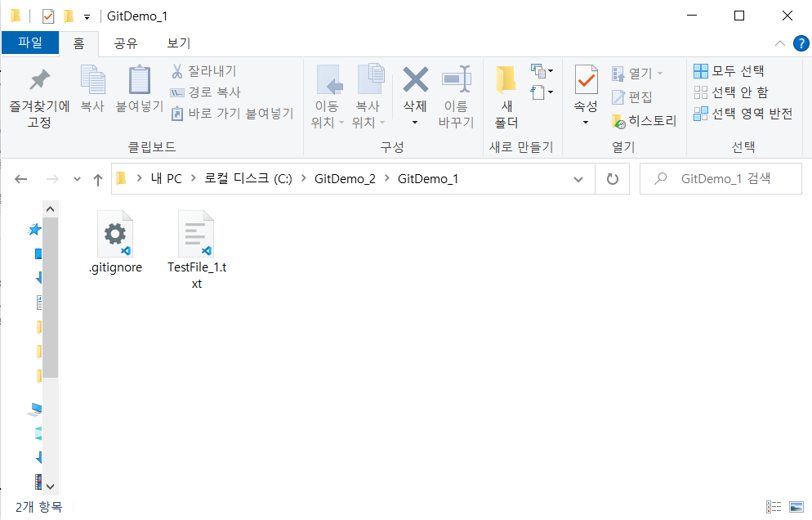Click Invert Selection (선택 영역 반전)
Viewport: 812px width, 520px height.
click(x=743, y=113)
